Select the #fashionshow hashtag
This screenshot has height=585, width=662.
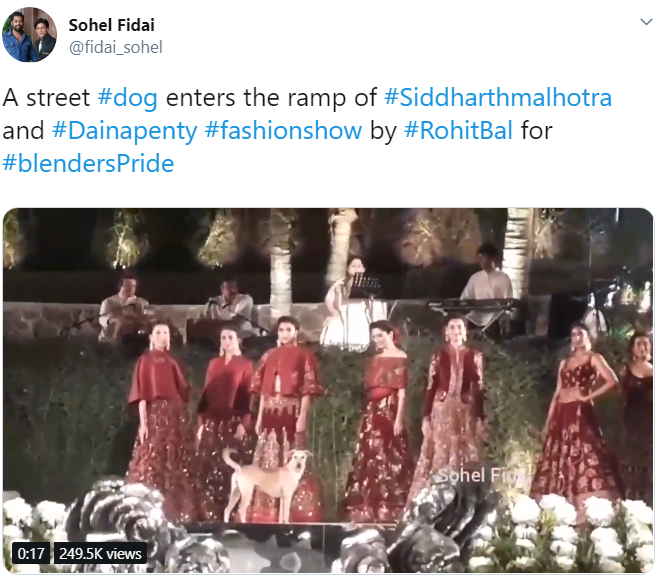pos(283,130)
